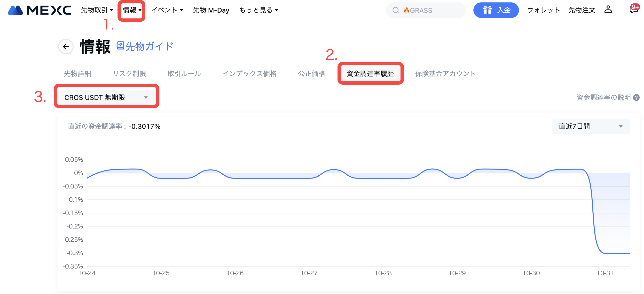This screenshot has height=294, width=644.
Task: Open the 情報 navigation menu
Action: point(132,10)
